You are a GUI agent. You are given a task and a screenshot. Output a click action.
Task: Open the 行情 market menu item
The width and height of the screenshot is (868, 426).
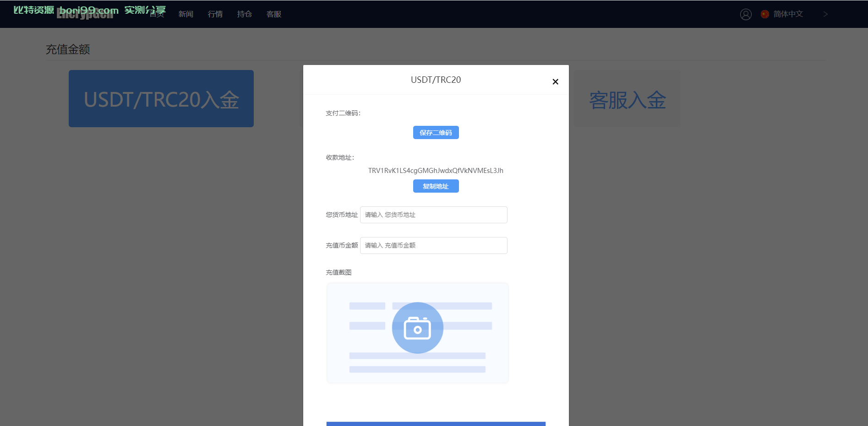[215, 14]
